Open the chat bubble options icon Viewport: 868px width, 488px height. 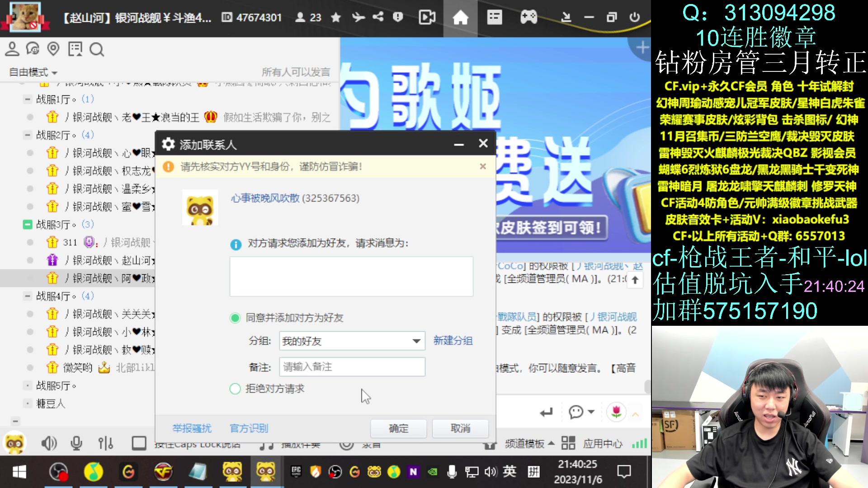pos(576,412)
